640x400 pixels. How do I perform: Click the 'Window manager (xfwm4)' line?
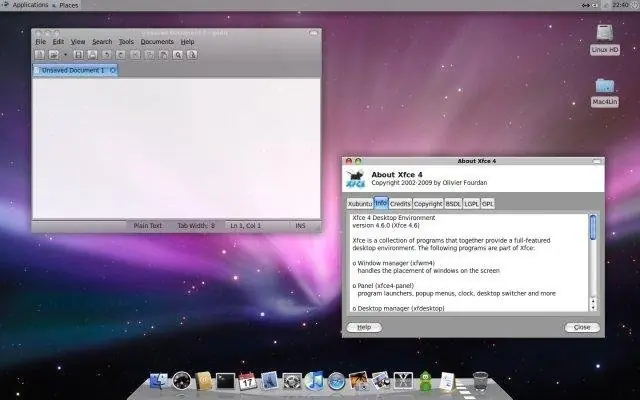point(393,263)
